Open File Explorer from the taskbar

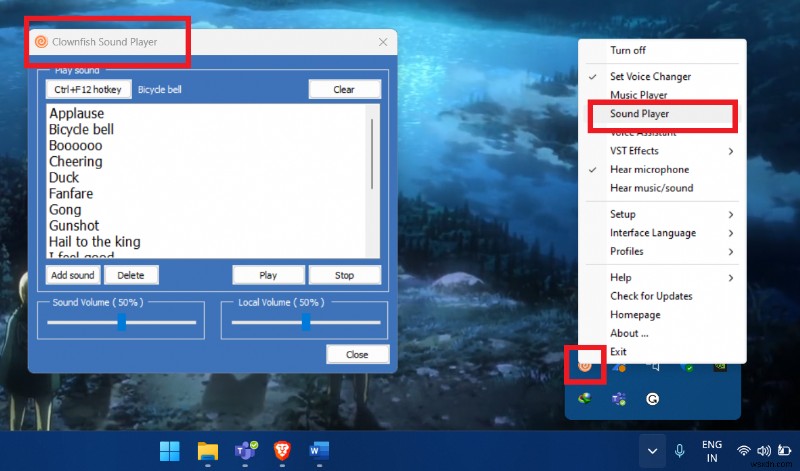(x=208, y=451)
